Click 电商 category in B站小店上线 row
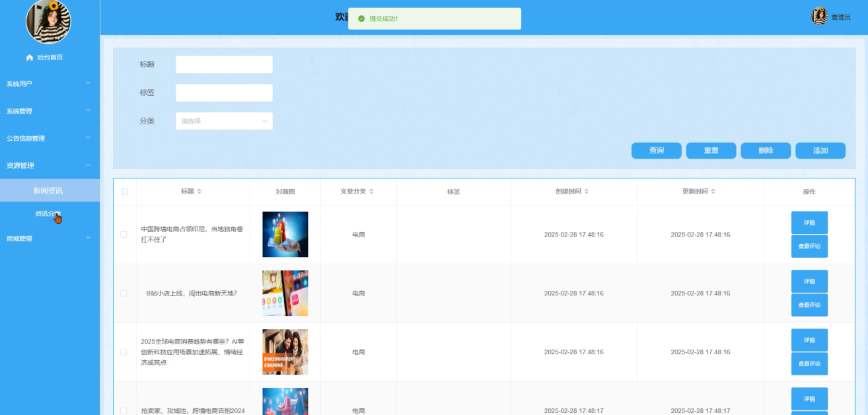This screenshot has height=415, width=868. coord(359,293)
